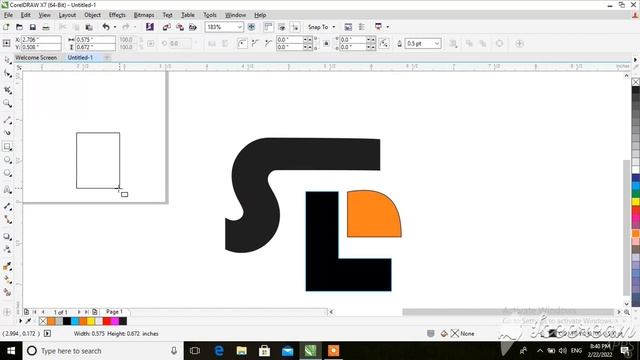The height and width of the screenshot is (360, 640).
Task: Expand the status bar coordinates arrow button
Action: click(47, 333)
